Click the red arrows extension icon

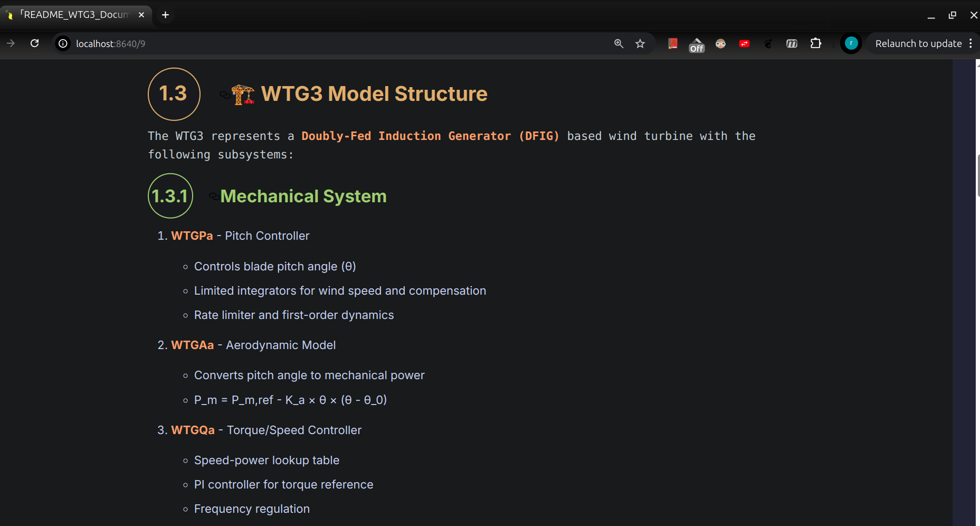pyautogui.click(x=744, y=43)
